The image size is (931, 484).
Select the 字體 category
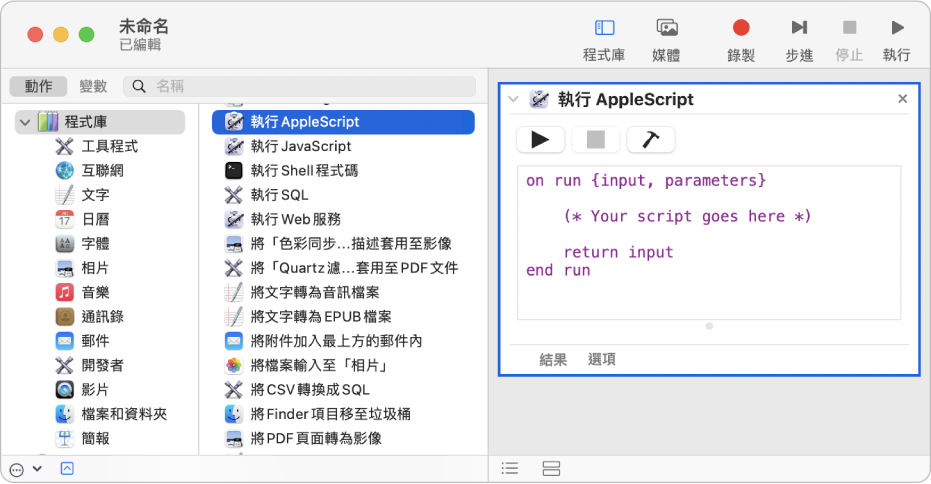[83, 243]
